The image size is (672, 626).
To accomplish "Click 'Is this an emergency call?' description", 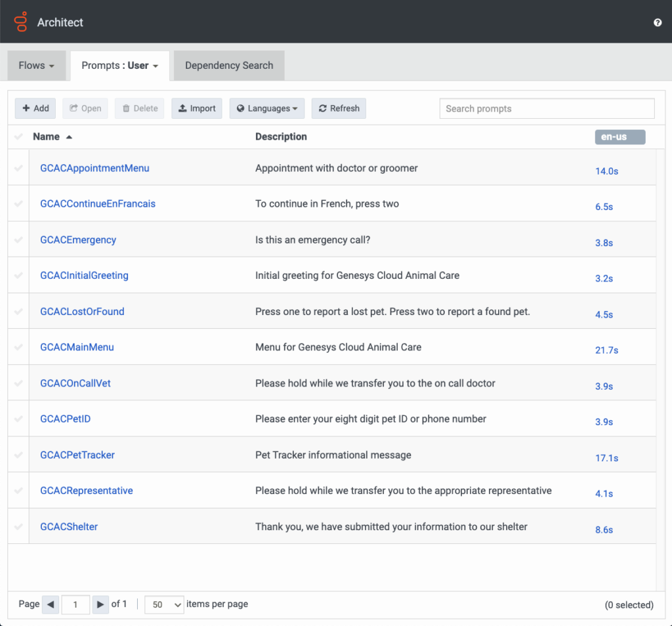I will (313, 240).
